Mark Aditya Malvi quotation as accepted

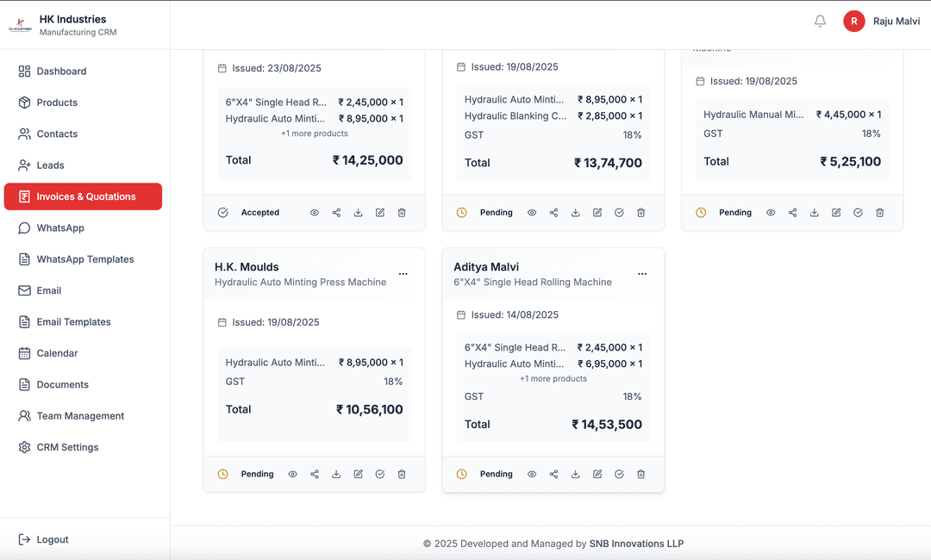619,474
